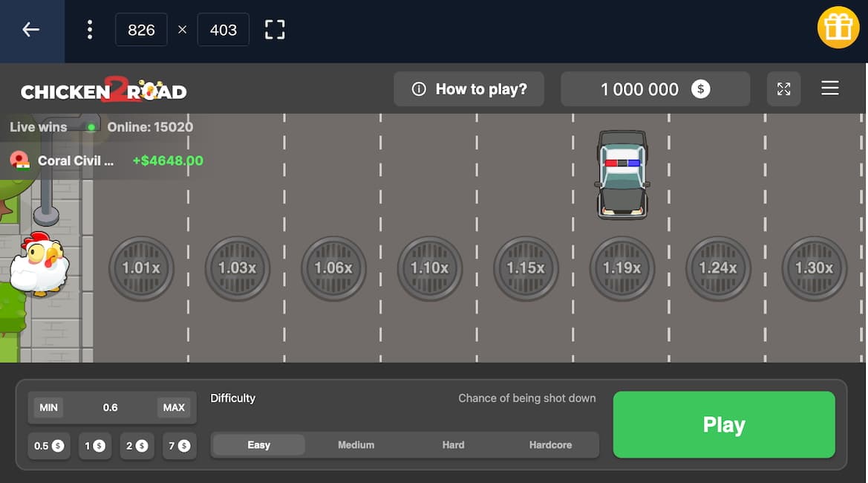The width and height of the screenshot is (868, 483).
Task: Open How to play? instructions
Action: pos(469,89)
